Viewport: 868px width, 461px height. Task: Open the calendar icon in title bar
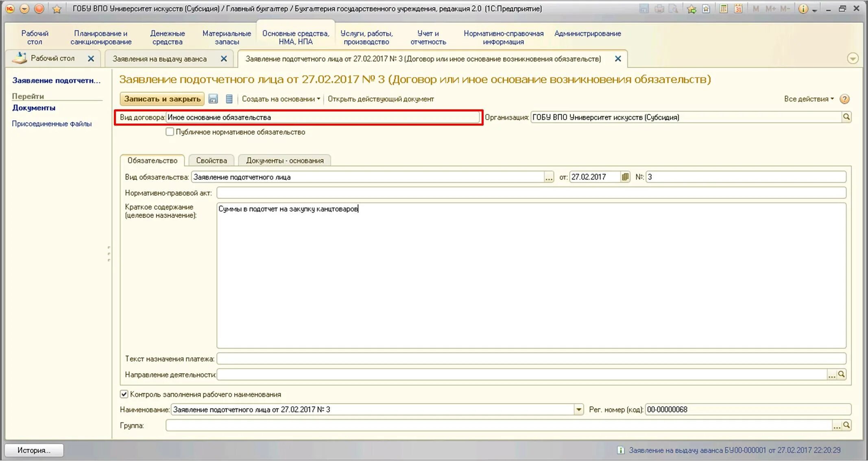pyautogui.click(x=738, y=9)
